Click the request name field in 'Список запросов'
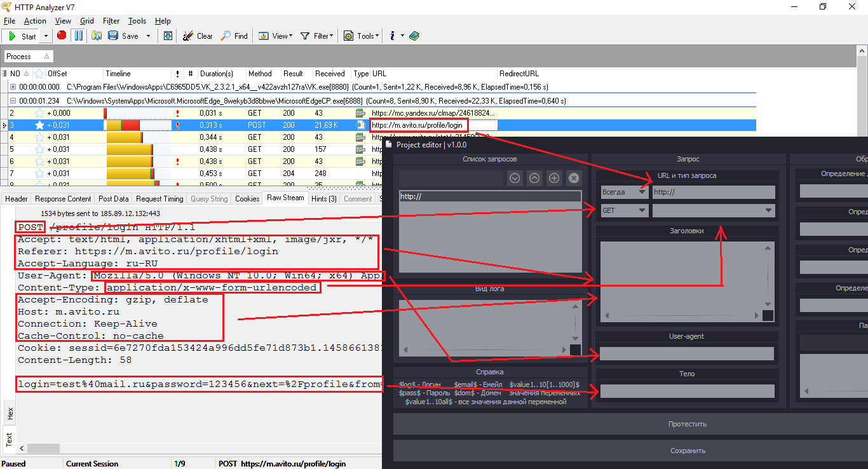Image resolution: width=868 pixels, height=469 pixels. 451,179
